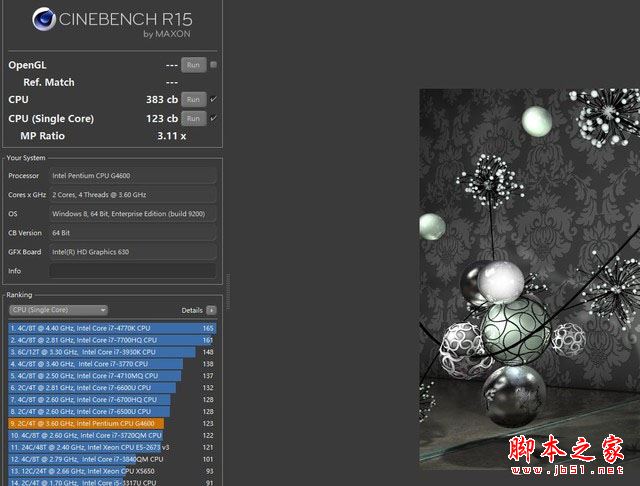Run the CPU benchmark

(x=193, y=100)
